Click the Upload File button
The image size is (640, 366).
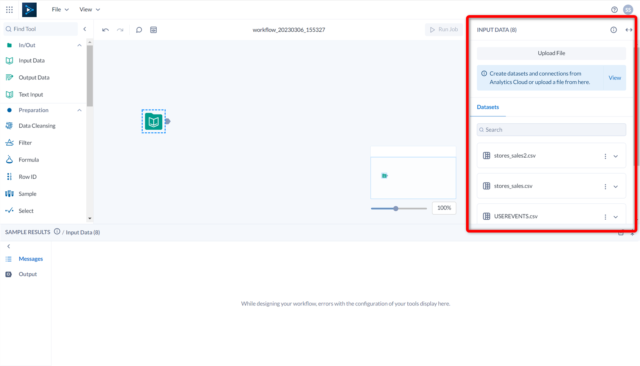pyautogui.click(x=551, y=53)
